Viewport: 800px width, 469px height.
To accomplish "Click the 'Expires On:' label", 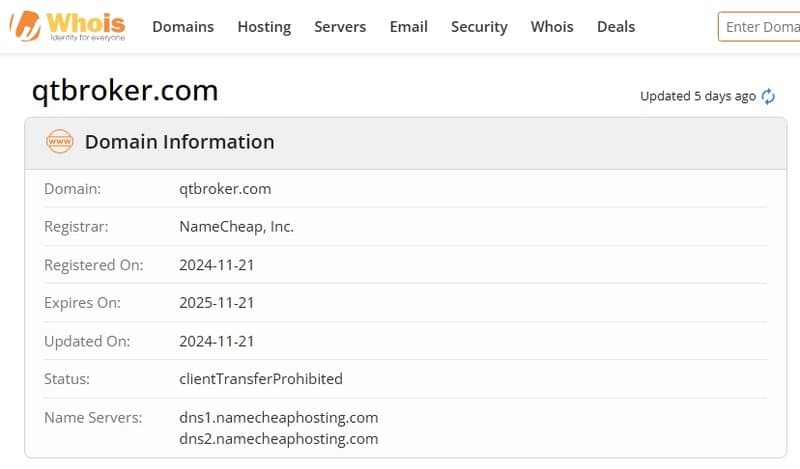I will tap(82, 303).
